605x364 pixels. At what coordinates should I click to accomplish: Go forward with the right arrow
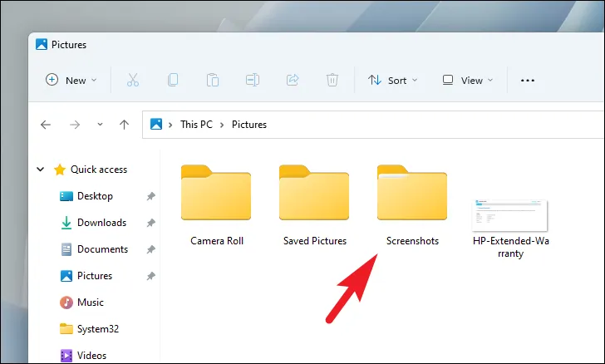click(x=75, y=125)
